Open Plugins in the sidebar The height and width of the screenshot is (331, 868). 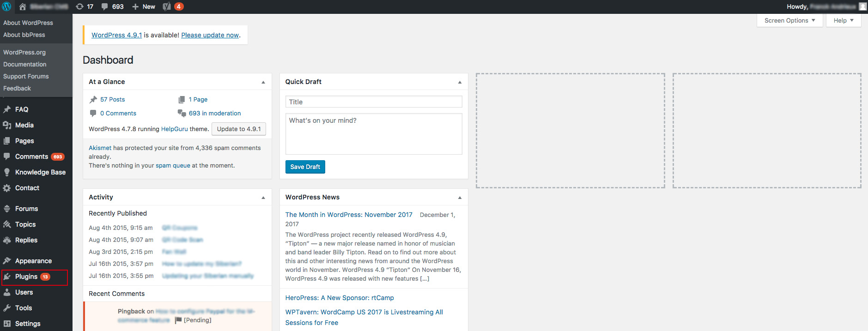click(26, 277)
